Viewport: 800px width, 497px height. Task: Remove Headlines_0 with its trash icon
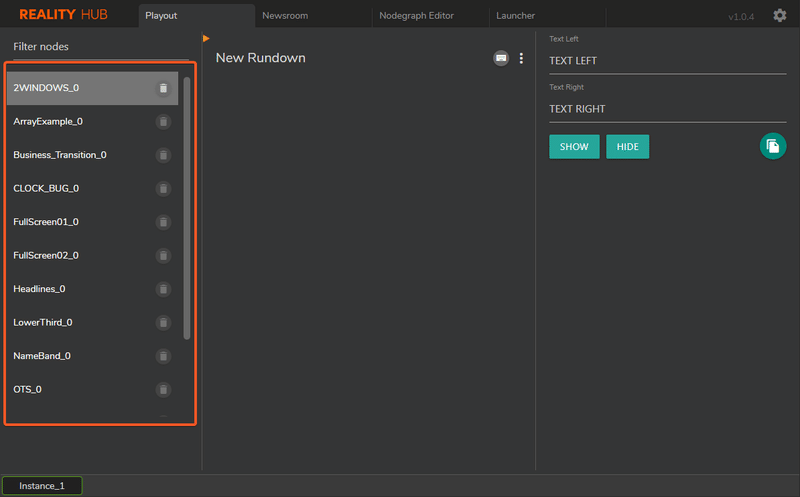click(x=163, y=289)
